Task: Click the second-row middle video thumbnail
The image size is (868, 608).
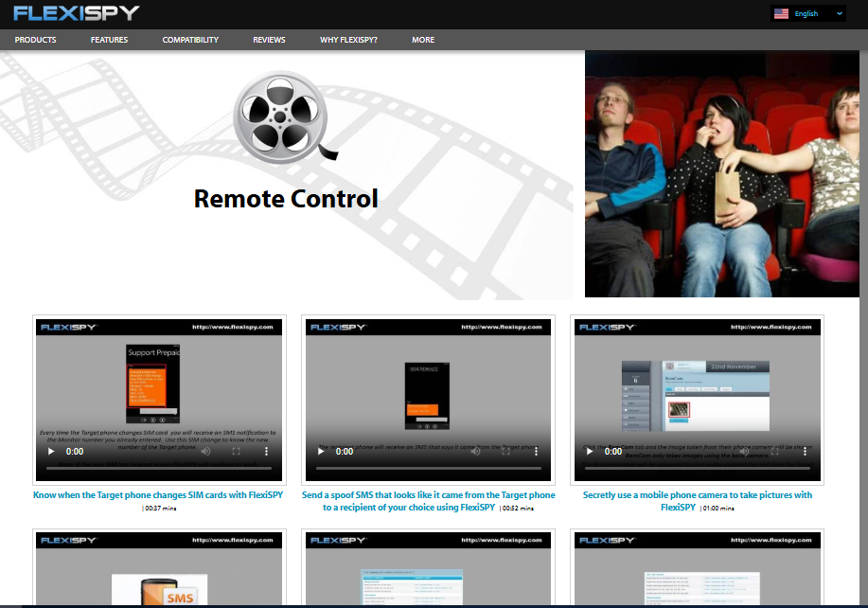Action: tap(428, 568)
